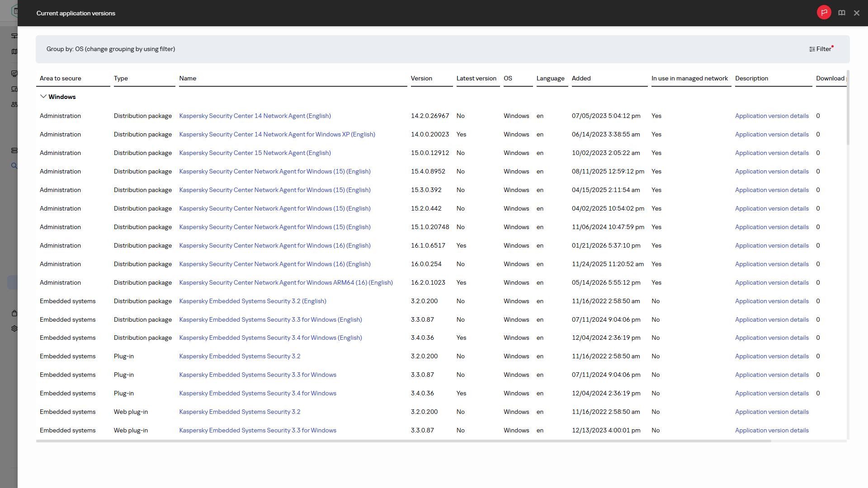The height and width of the screenshot is (488, 868).
Task: Collapse the Windows group chevron
Action: pyautogui.click(x=43, y=97)
